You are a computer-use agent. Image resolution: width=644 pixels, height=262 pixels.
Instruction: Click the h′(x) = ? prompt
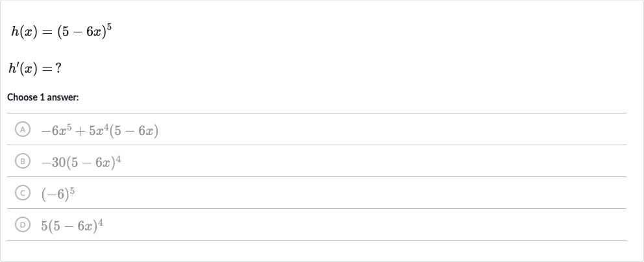coord(35,67)
